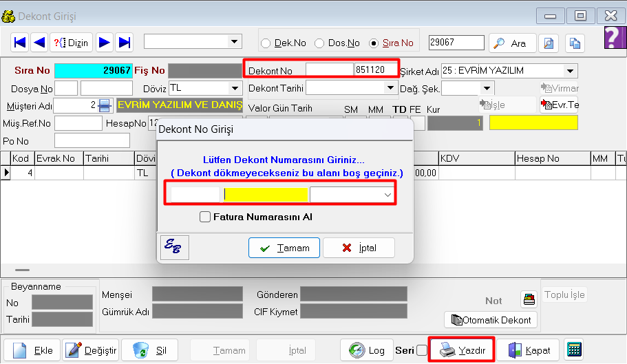Viewport: 627px width, 364px height.
Task: Click the copy documents icon in toolbar
Action: click(574, 43)
